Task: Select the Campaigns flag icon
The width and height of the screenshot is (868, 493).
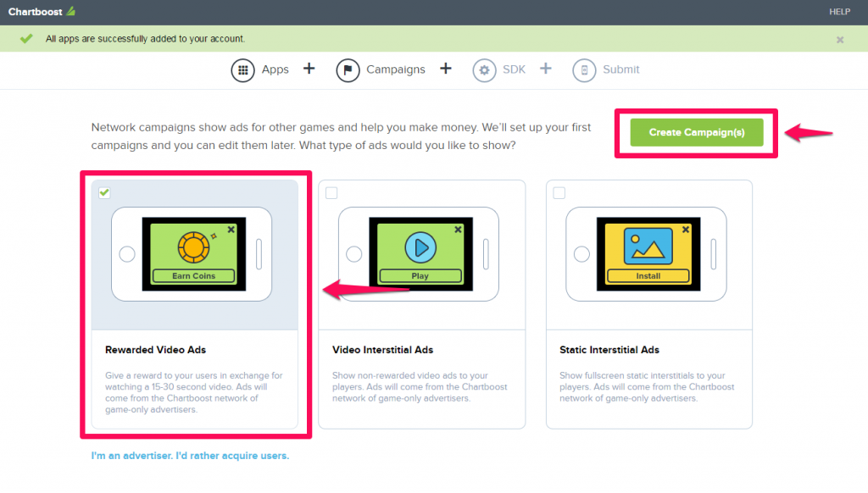Action: 348,69
